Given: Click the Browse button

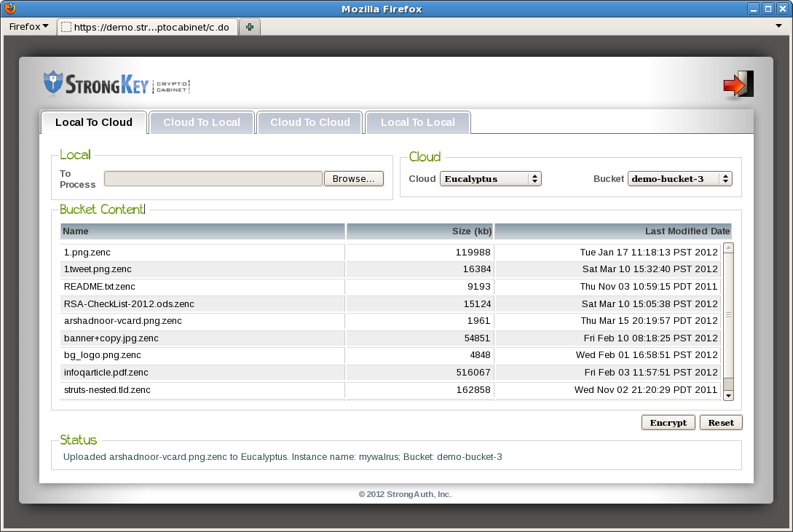Looking at the screenshot, I should pos(353,178).
